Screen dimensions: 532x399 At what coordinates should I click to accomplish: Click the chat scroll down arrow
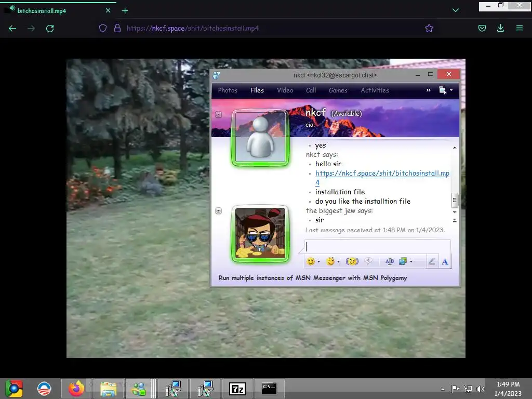click(455, 212)
